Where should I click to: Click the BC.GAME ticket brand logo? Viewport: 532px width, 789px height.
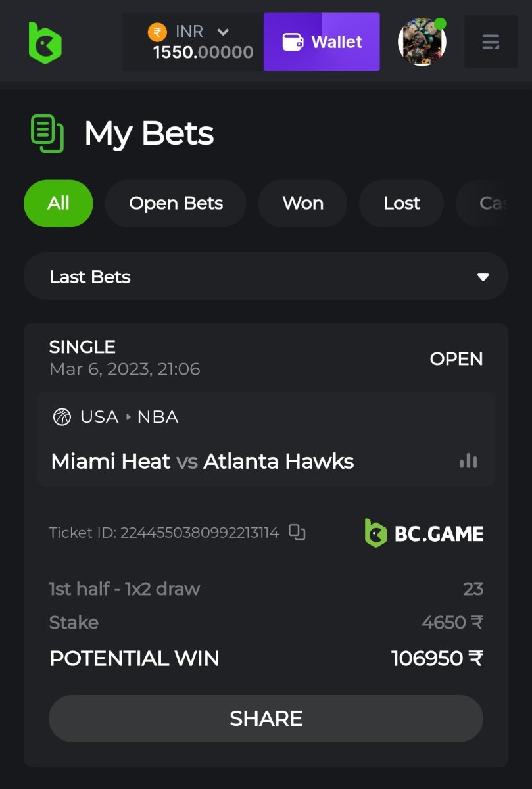[x=424, y=533]
